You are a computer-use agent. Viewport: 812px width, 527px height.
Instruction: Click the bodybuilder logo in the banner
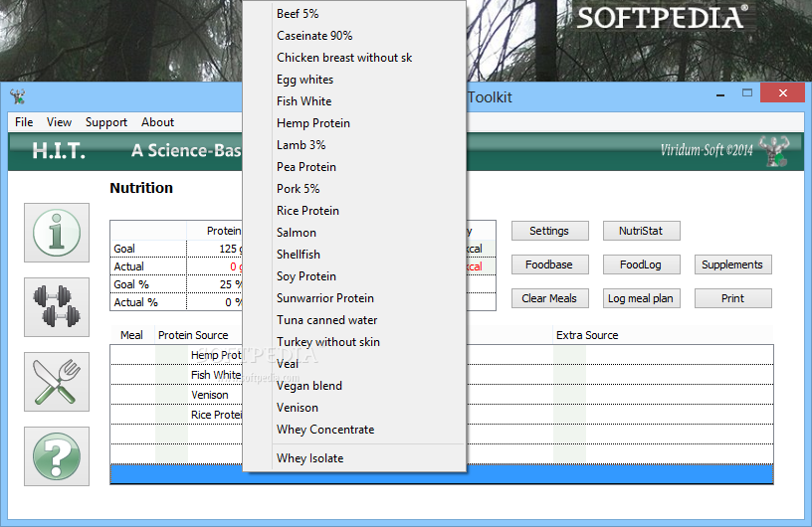tap(774, 151)
